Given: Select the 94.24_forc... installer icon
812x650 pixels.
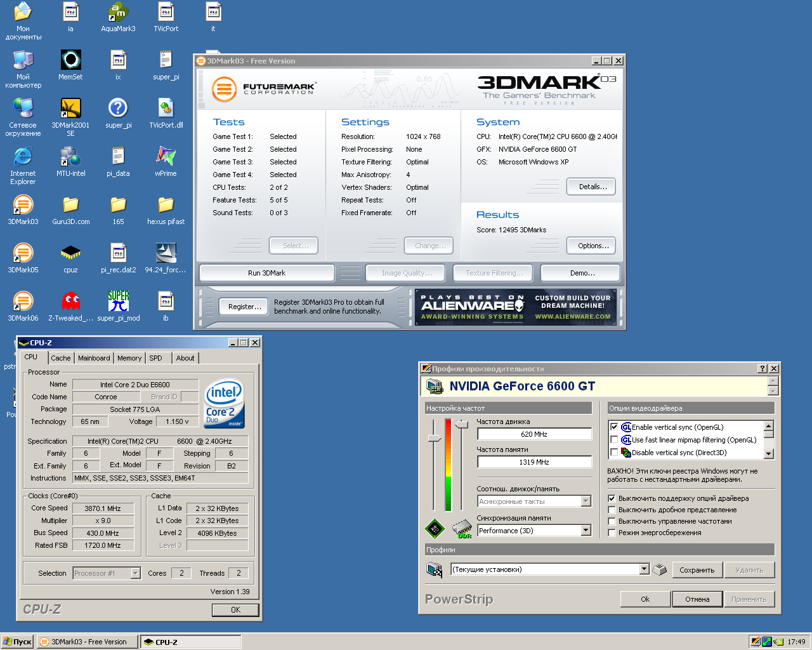Looking at the screenshot, I should coord(166,258).
